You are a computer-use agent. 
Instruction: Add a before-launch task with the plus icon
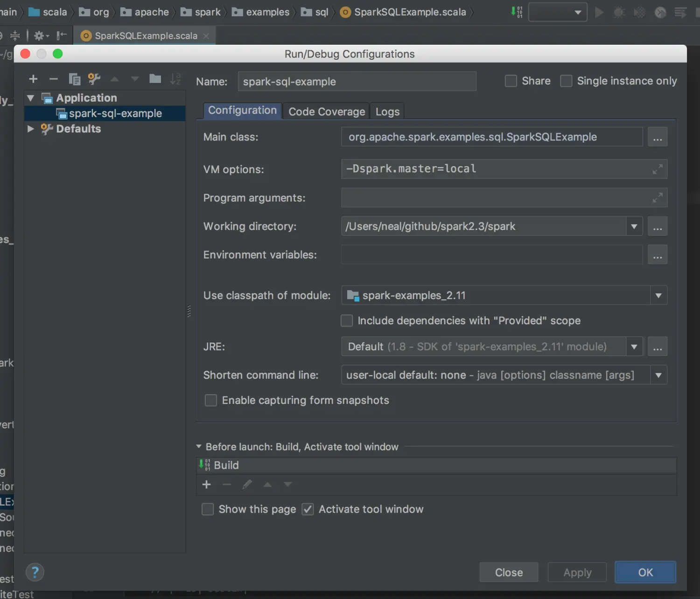(207, 485)
